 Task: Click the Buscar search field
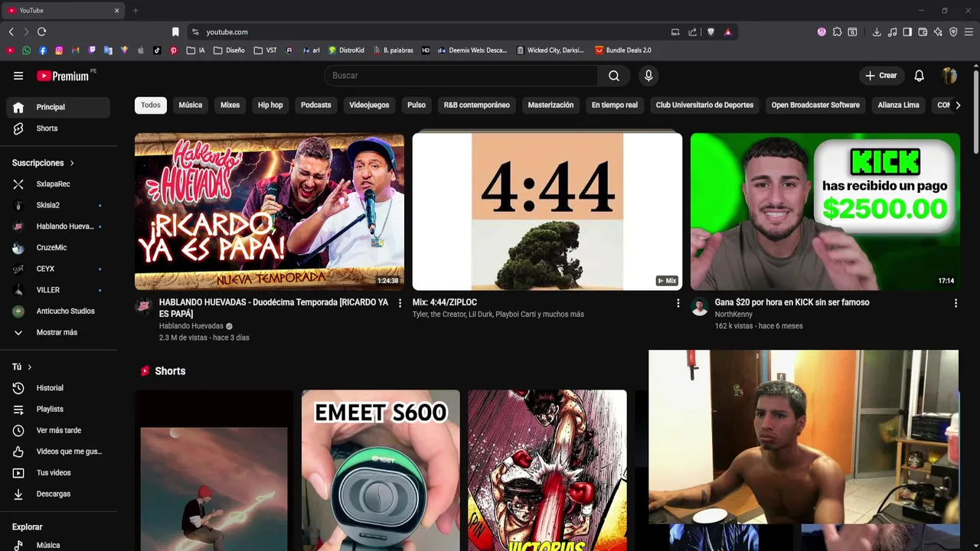click(x=461, y=76)
